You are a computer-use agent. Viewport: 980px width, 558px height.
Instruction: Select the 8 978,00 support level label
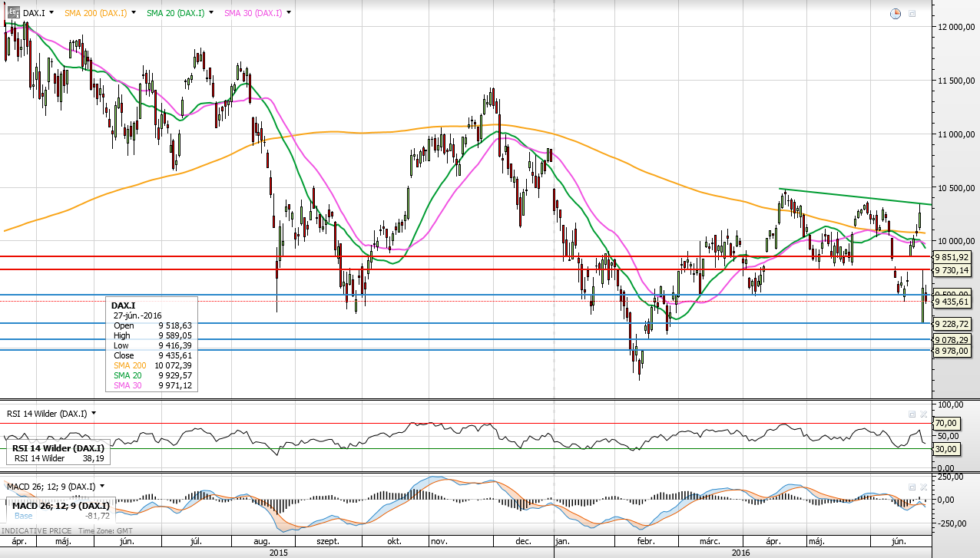coord(953,350)
